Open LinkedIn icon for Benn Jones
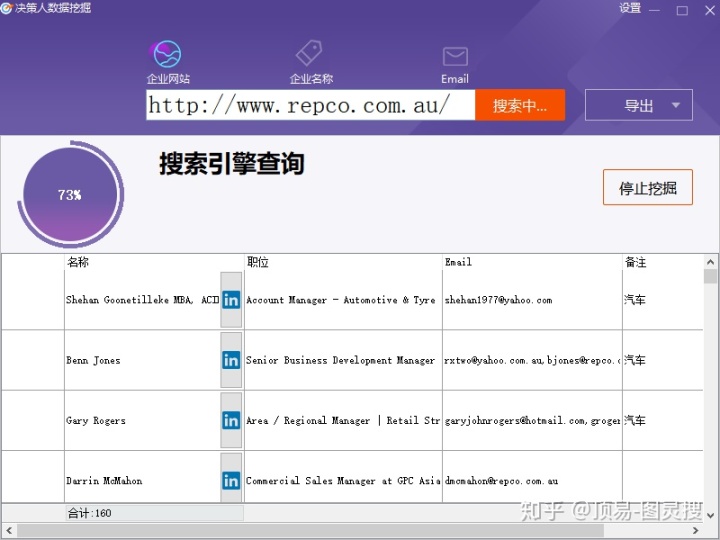The image size is (720, 540). click(x=231, y=360)
